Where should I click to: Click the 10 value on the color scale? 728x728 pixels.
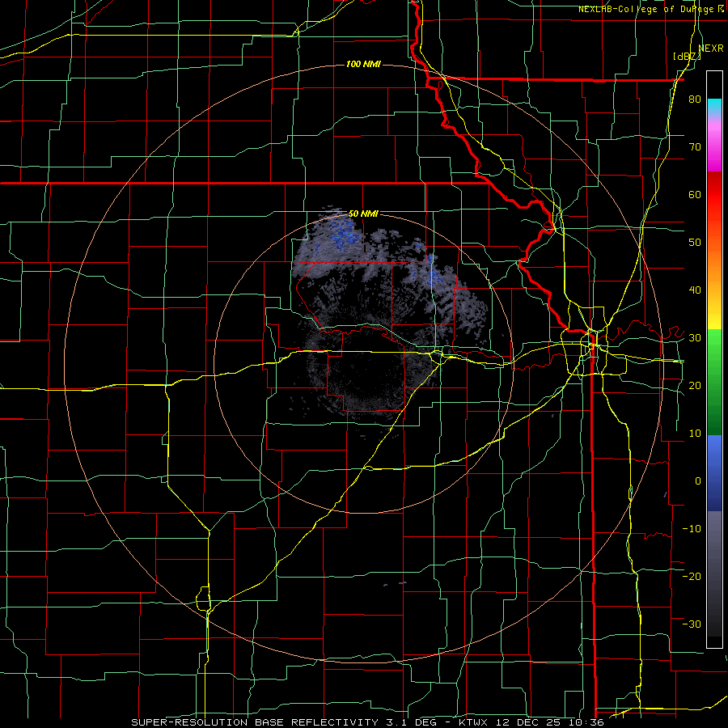[x=695, y=434]
